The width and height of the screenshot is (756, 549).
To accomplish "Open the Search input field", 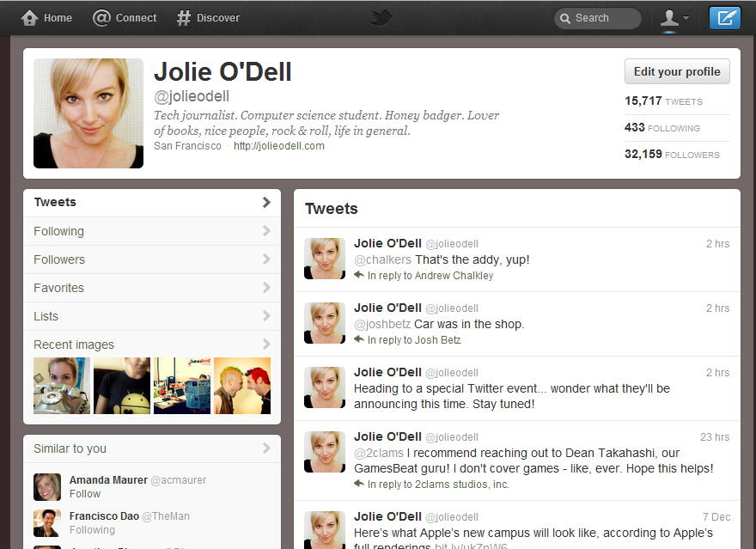I will [598, 18].
